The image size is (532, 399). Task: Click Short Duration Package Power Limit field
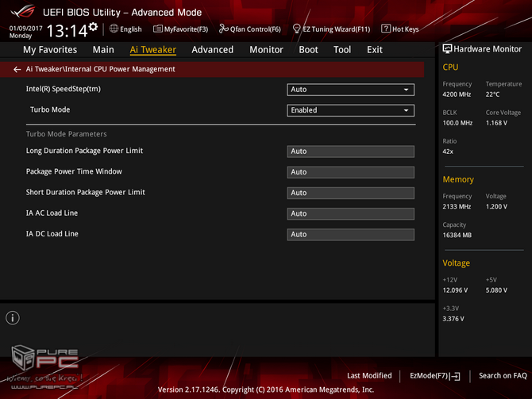point(350,193)
